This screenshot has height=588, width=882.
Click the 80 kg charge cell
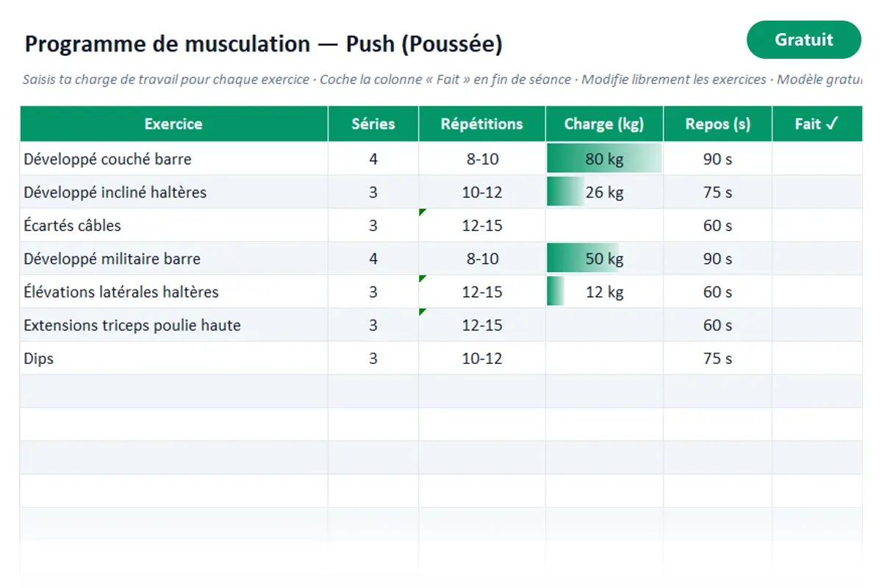(x=604, y=159)
